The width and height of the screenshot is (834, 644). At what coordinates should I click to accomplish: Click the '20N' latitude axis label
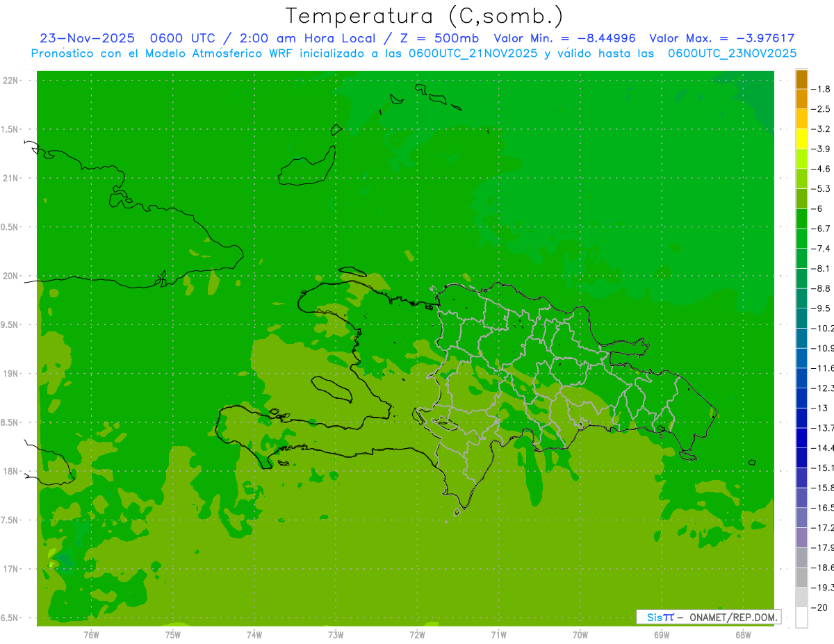click(x=12, y=276)
